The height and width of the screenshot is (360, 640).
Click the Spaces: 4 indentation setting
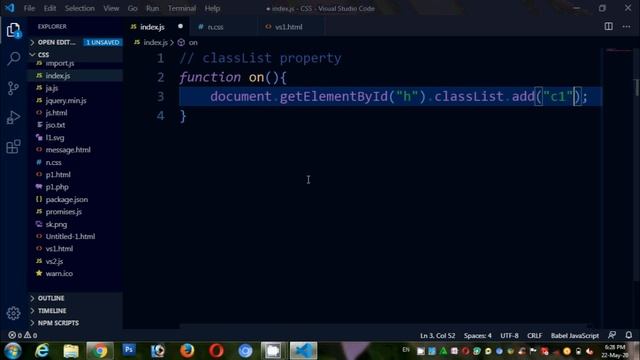tap(478, 336)
